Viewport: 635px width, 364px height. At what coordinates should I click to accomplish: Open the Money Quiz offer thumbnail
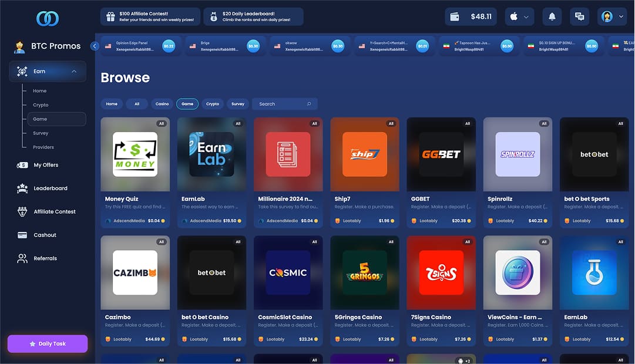tap(135, 154)
